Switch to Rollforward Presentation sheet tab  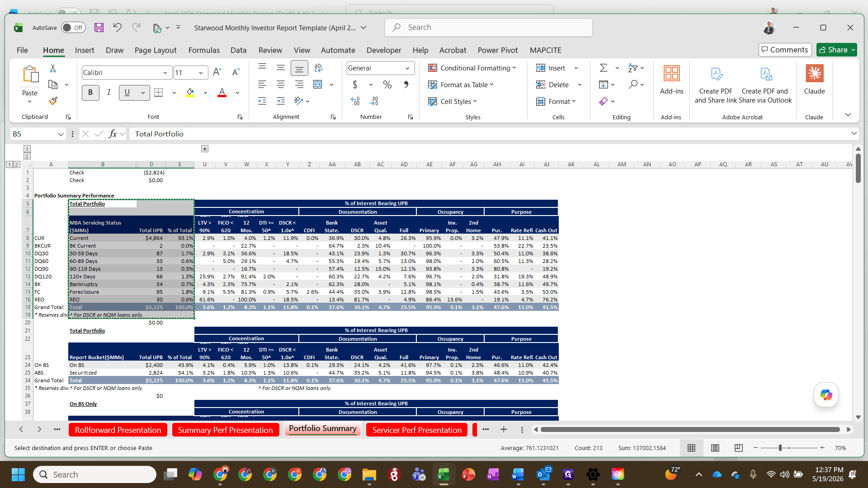pos(118,430)
